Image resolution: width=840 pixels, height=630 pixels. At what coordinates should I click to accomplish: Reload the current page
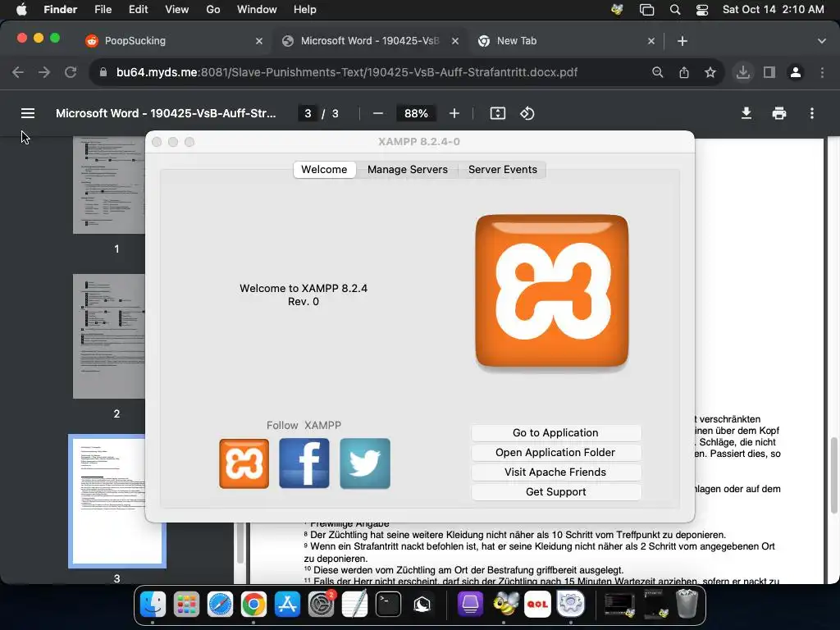pyautogui.click(x=71, y=72)
